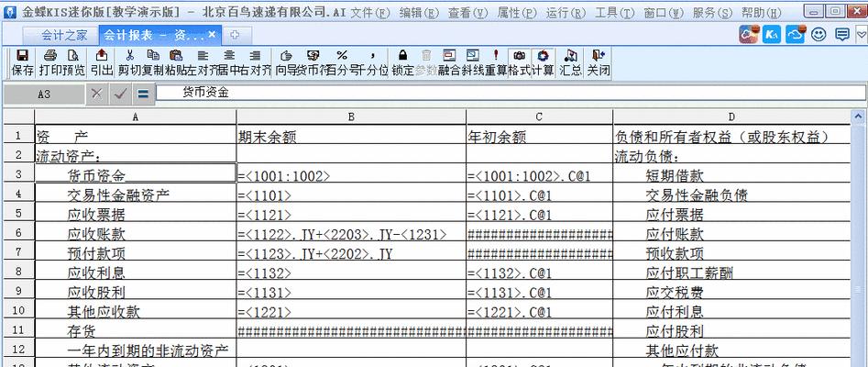Select cell =<1121>.C@1
Screen dimensions: 868x367
coord(540,213)
